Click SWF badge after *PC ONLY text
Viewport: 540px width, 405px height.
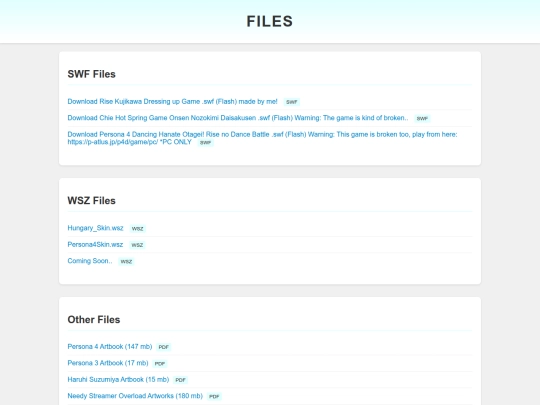pos(206,143)
